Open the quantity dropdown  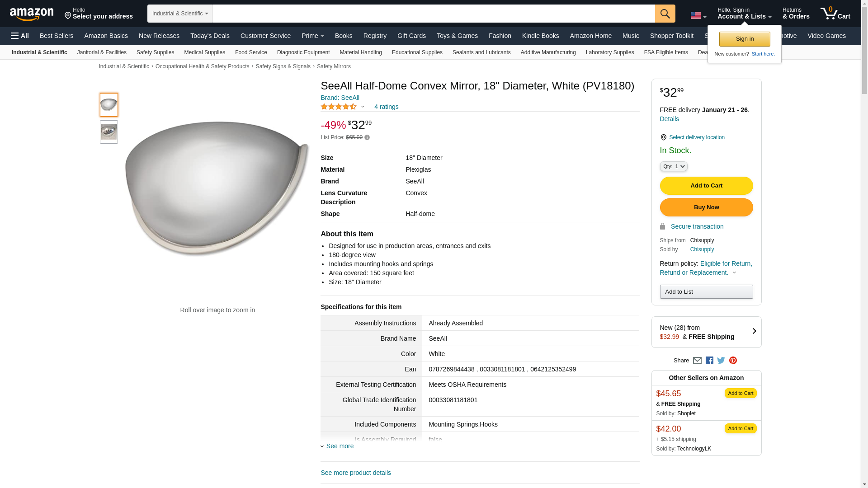[673, 166]
